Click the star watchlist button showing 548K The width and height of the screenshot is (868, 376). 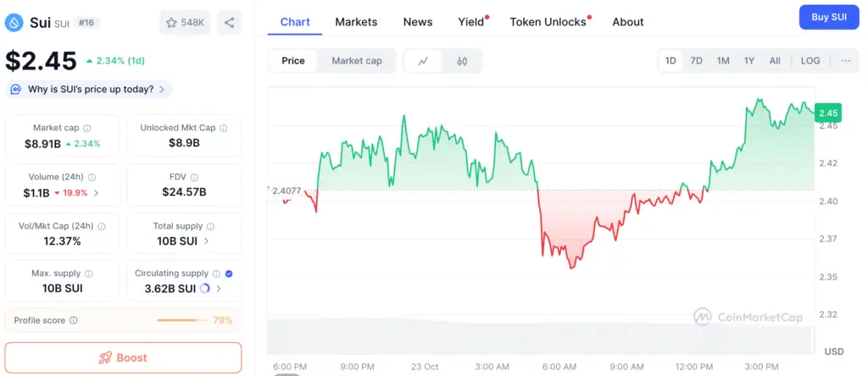pyautogui.click(x=185, y=23)
